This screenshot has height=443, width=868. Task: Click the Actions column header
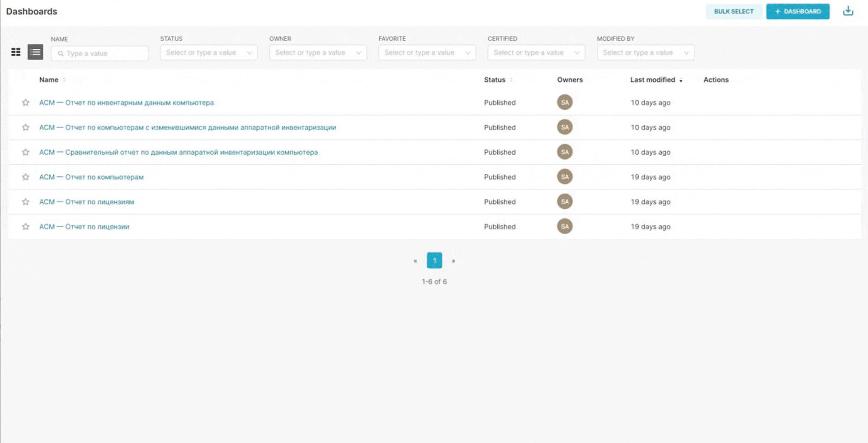pyautogui.click(x=716, y=80)
